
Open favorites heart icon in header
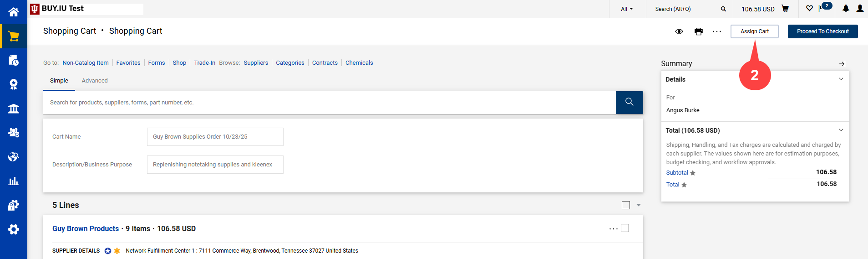coord(809,9)
